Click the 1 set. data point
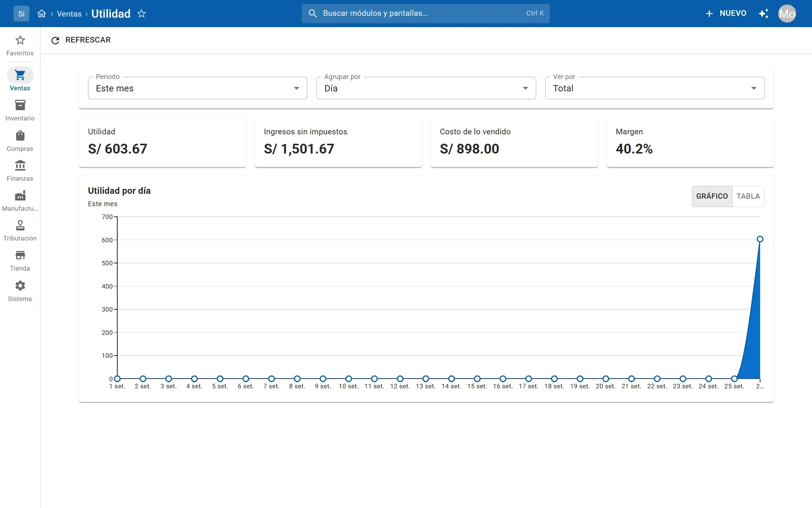Viewport: 812px width, 508px height. coord(117,379)
